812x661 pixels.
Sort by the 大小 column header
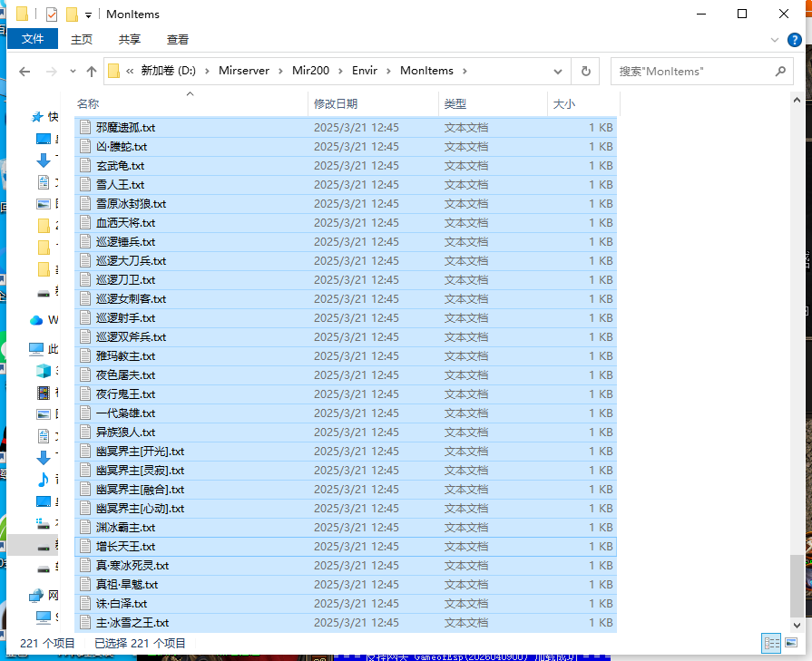[x=583, y=103]
